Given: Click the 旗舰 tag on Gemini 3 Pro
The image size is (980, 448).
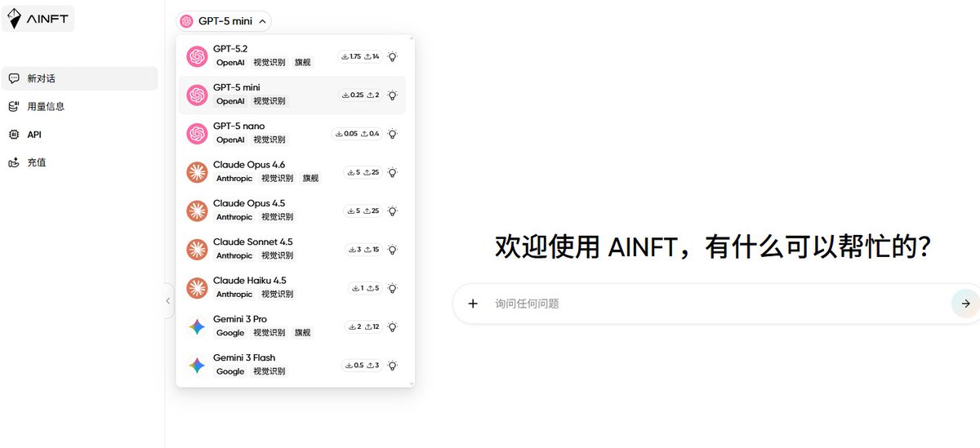Looking at the screenshot, I should tap(302, 333).
